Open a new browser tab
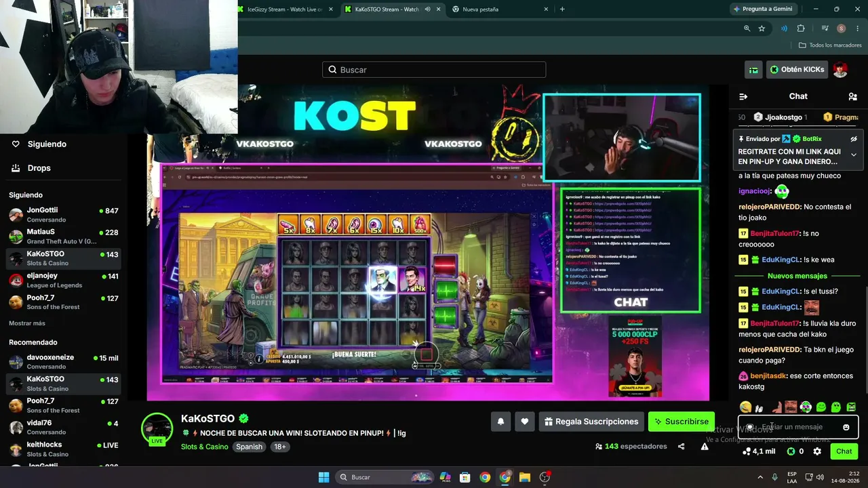Screen dimensions: 868x488 [562, 9]
